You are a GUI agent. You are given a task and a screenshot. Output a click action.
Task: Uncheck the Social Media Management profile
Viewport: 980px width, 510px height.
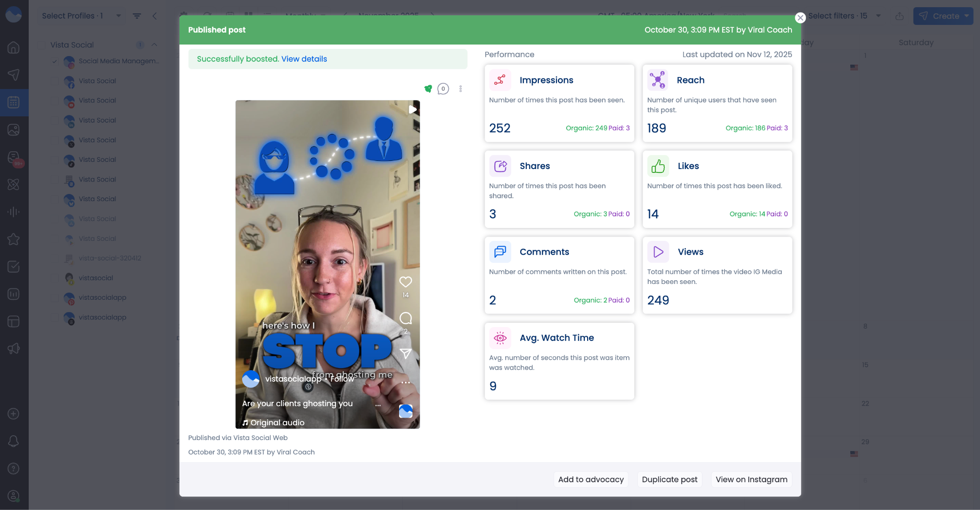[54, 61]
